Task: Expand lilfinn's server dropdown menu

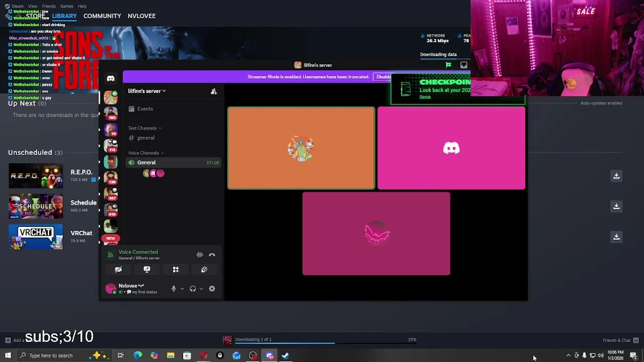Action: (x=147, y=91)
